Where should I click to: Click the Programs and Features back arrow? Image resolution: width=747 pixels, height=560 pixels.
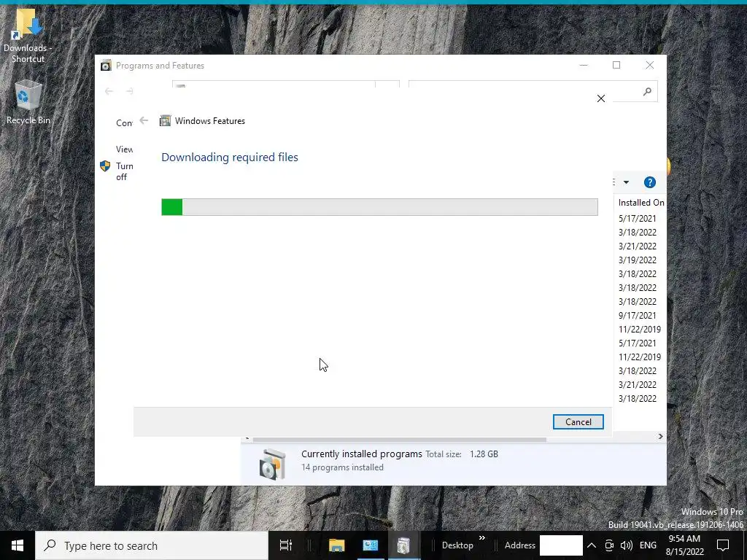[x=109, y=91]
